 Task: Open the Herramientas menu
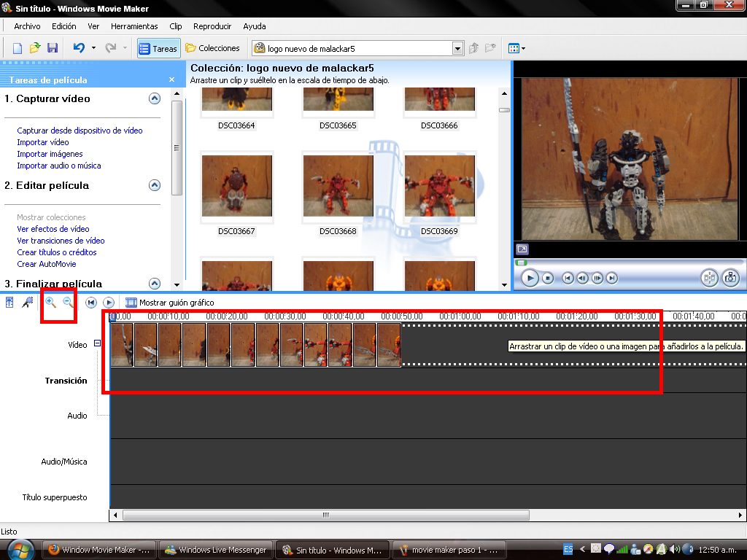click(x=134, y=26)
